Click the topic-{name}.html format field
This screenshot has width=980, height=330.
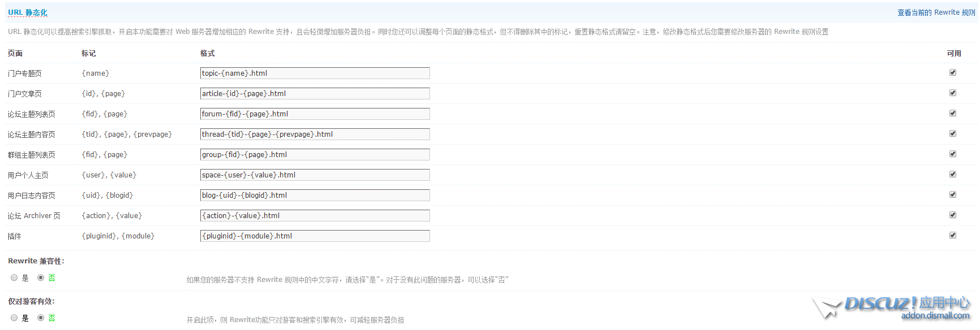(x=315, y=73)
